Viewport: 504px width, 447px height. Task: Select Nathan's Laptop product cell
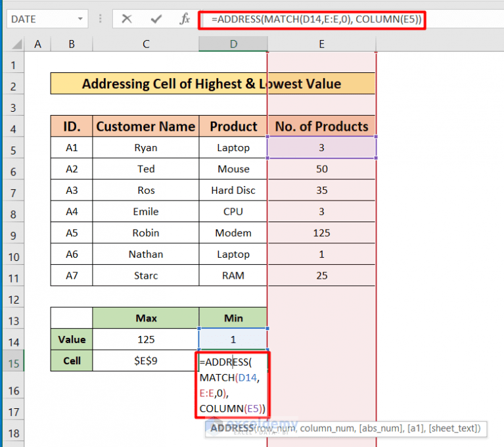(x=233, y=254)
